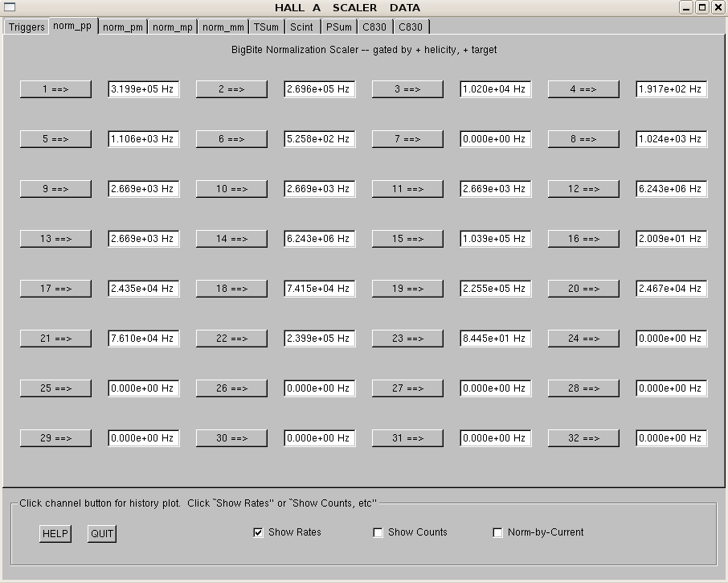Open channel 7 history plot
728x583 pixels.
[x=407, y=139]
